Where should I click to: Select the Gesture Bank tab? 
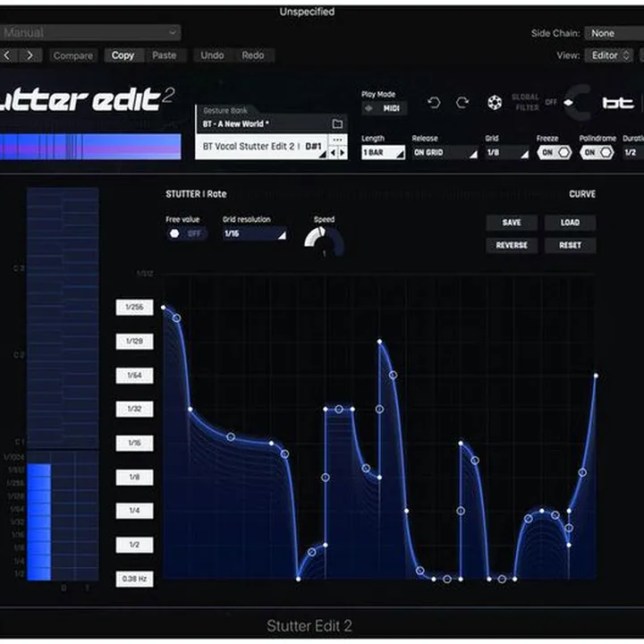coord(225,111)
